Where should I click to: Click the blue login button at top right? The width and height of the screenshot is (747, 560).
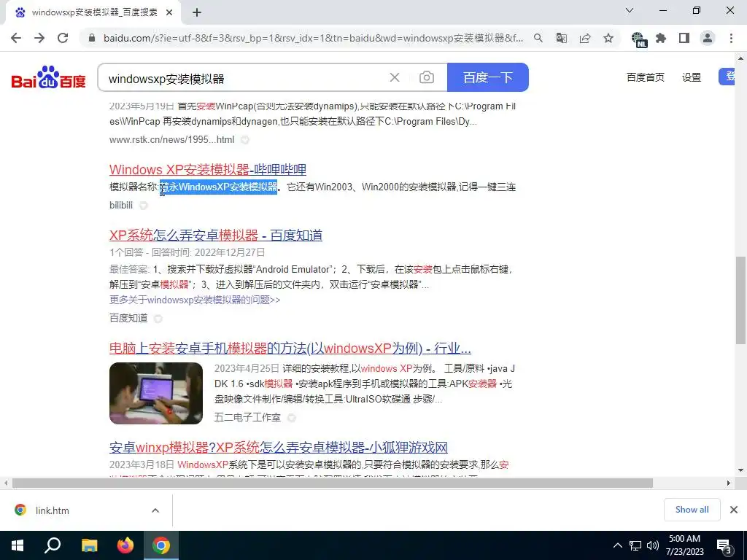click(727, 77)
